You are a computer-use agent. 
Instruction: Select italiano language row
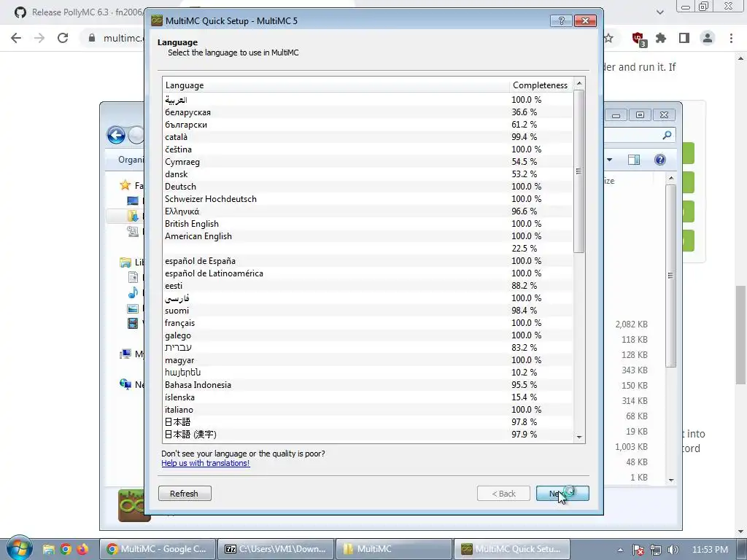click(368, 410)
